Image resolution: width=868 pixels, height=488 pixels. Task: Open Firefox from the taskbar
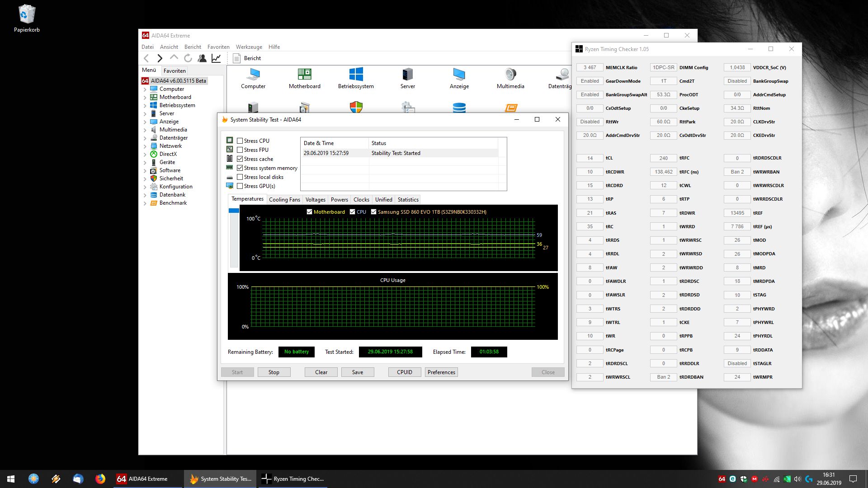pyautogui.click(x=100, y=479)
